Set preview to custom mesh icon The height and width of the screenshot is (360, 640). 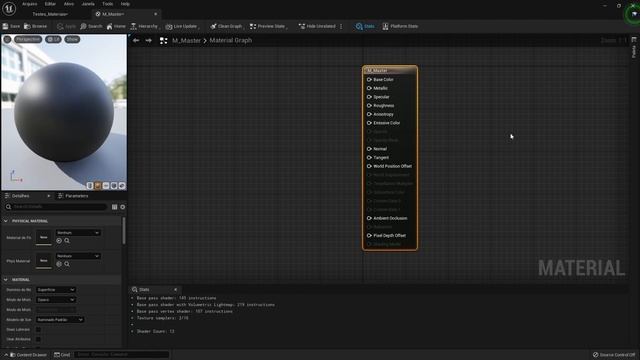(x=122, y=186)
